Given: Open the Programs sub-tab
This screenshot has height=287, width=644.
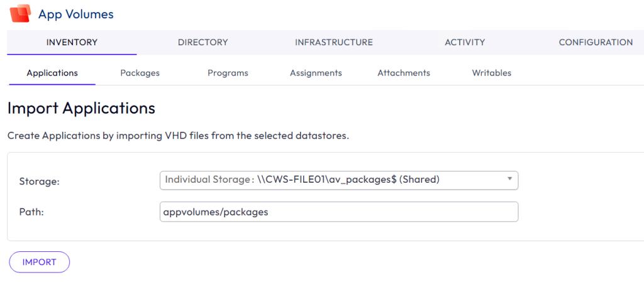Looking at the screenshot, I should (228, 73).
